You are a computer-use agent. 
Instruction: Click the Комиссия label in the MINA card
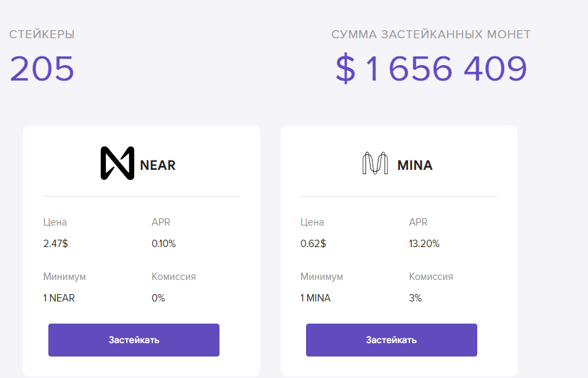coord(431,277)
